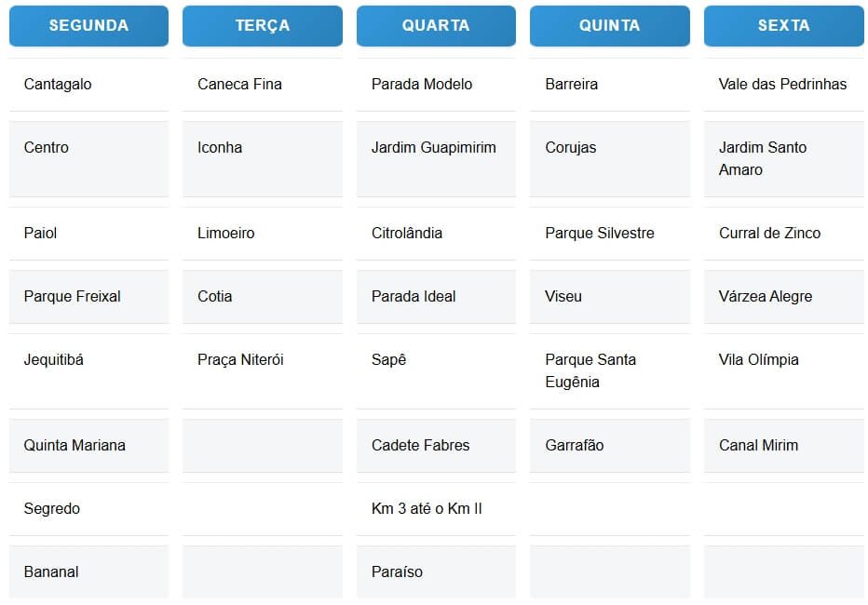Screen dimensions: 868x605
Task: Click the QUINTA header button
Action: point(609,26)
